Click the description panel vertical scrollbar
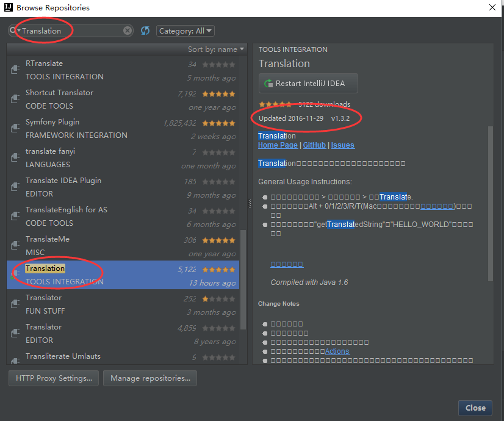Screen dimensions: 504x421 coord(490,204)
